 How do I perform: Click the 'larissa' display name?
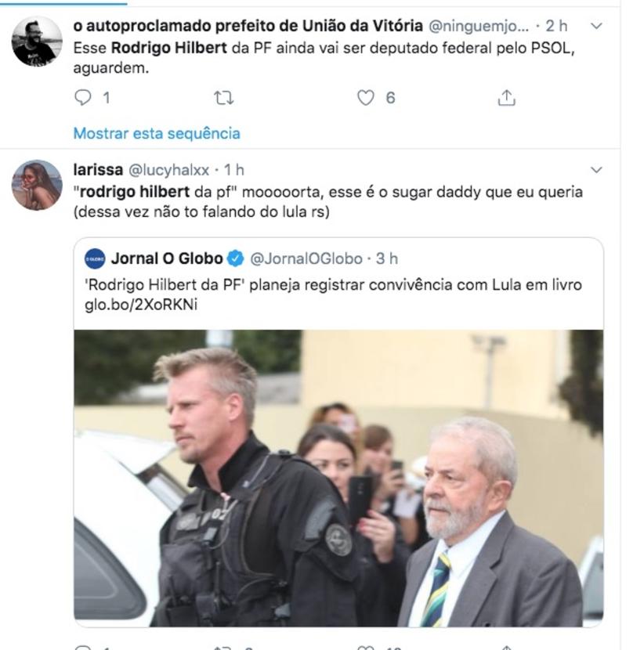tap(98, 170)
